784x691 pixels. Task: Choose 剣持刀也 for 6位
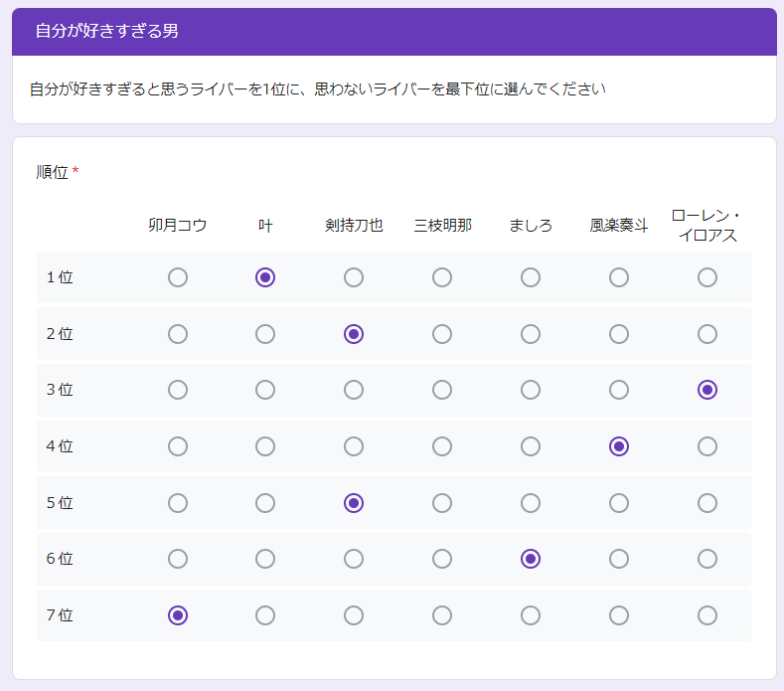point(354,559)
